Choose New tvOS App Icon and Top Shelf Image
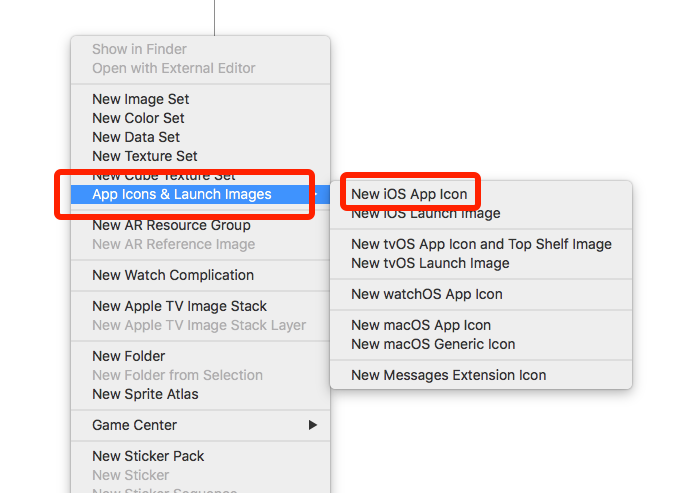The height and width of the screenshot is (493, 691). 481,244
